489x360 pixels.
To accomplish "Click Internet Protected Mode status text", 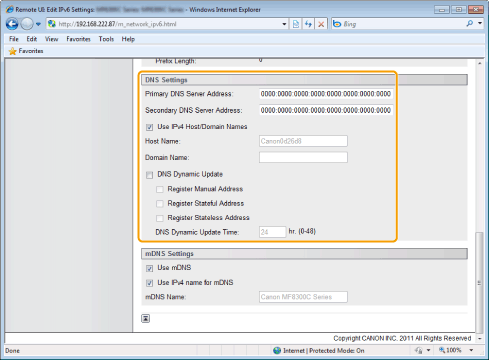I will coord(323,351).
